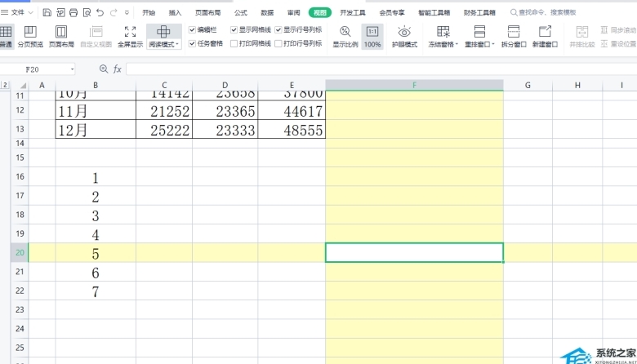Uncheck the 编辑栏 checkbox
This screenshot has height=364, width=637.
point(192,29)
